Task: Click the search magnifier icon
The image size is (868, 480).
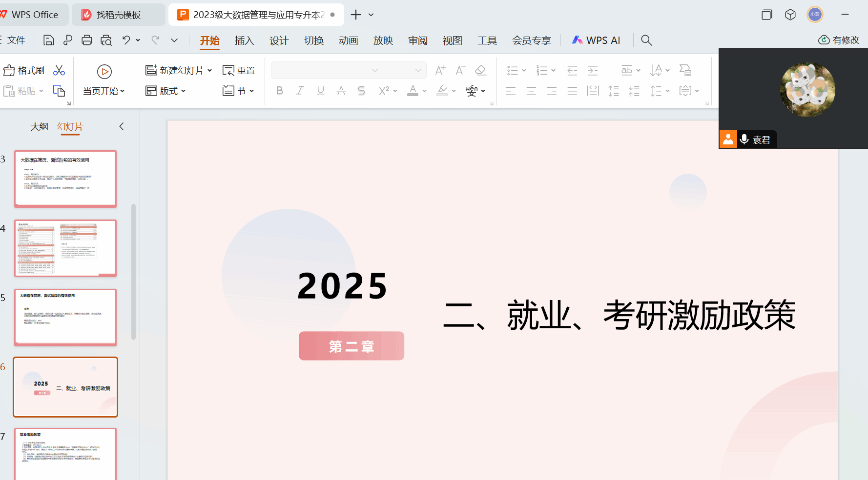Action: click(x=646, y=40)
